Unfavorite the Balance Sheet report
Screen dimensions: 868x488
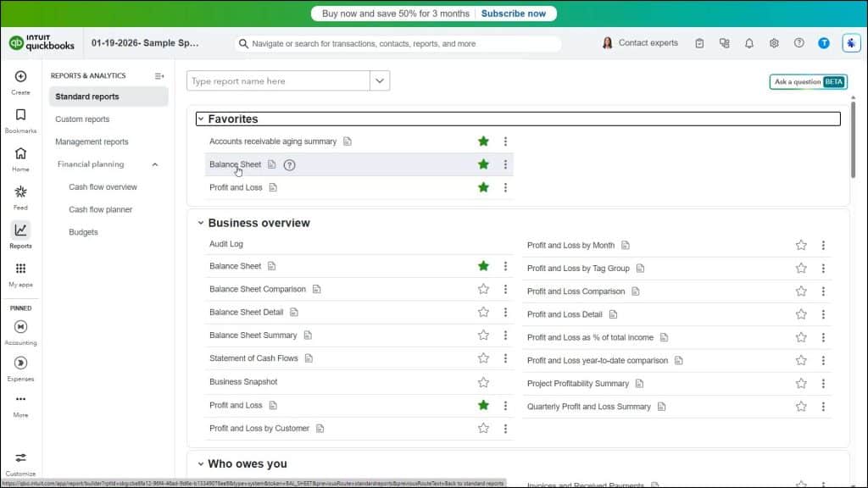tap(483, 265)
